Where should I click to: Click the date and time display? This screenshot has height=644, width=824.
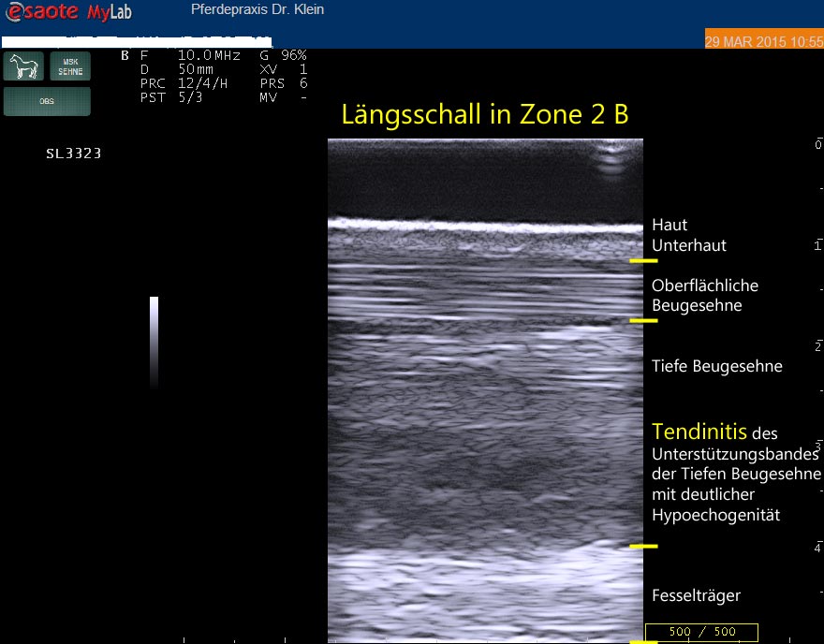(x=763, y=42)
